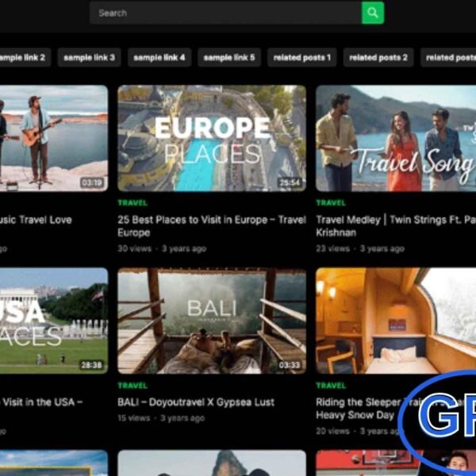476x476 pixels.
Task: Open the guitarists by the lake thumbnail
Action: click(54, 138)
